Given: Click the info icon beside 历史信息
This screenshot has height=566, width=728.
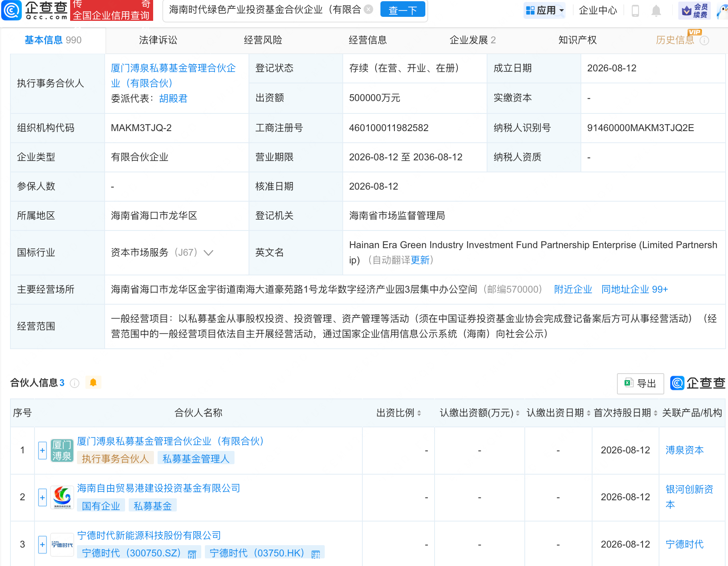Looking at the screenshot, I should pyautogui.click(x=704, y=40).
